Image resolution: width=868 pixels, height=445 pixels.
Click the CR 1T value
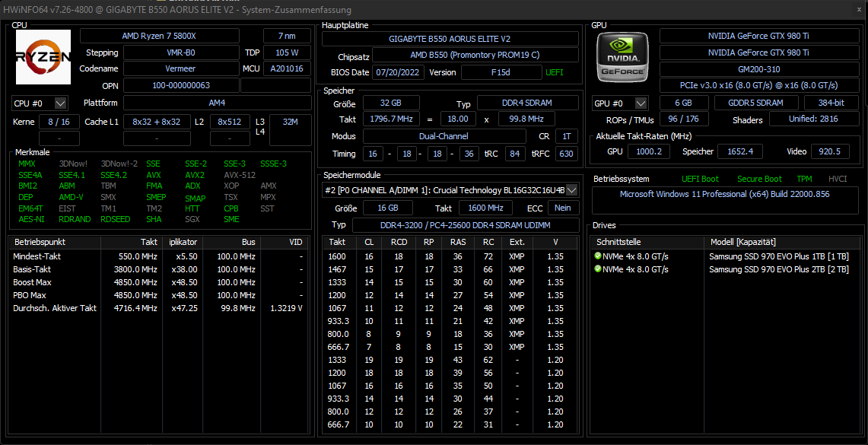pos(566,136)
